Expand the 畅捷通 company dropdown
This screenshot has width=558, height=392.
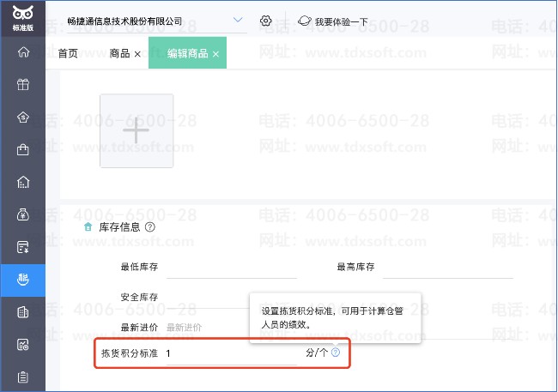[238, 21]
